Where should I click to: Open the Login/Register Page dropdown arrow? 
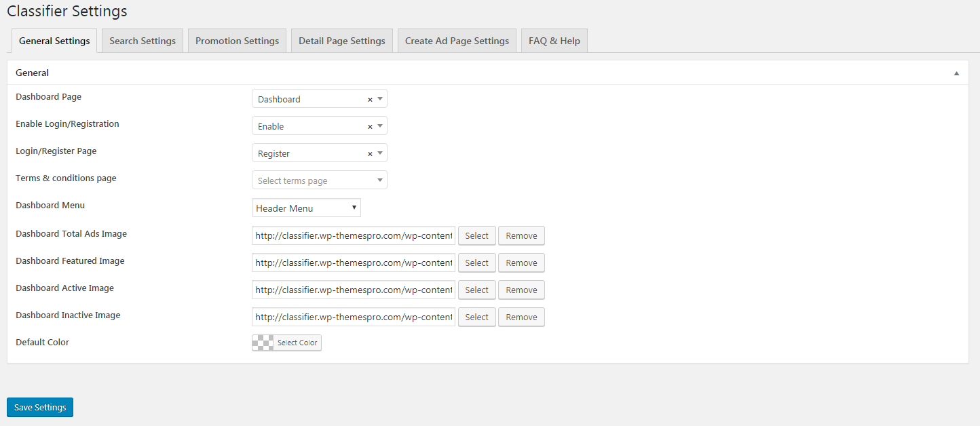[x=380, y=153]
